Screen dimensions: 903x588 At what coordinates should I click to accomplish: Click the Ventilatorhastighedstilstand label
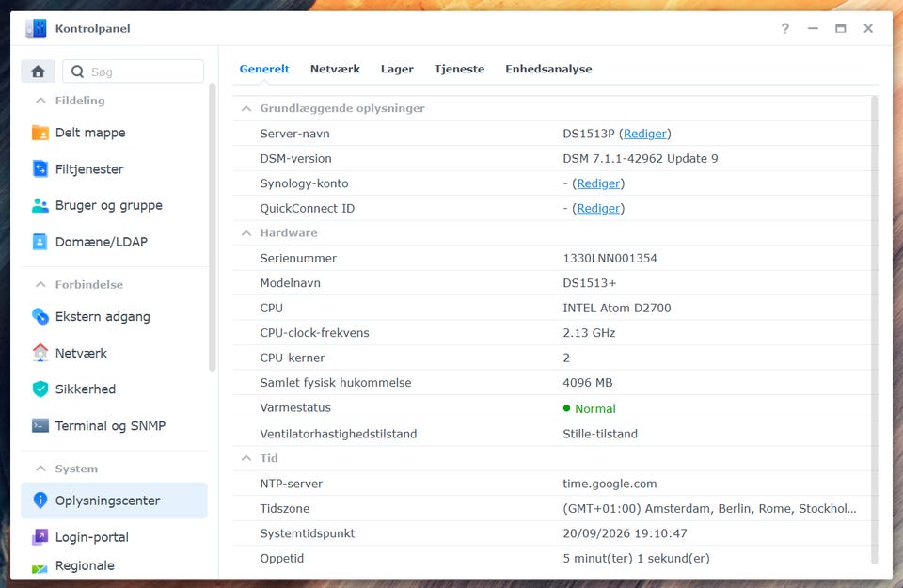pos(338,434)
